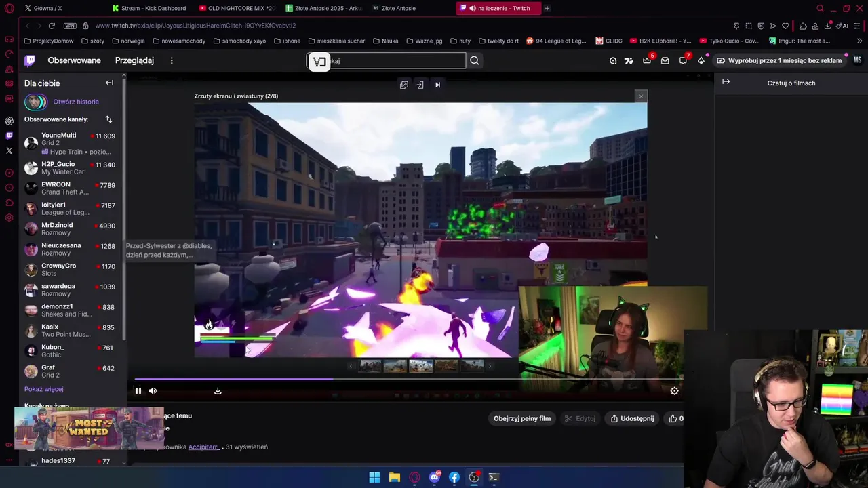Open MrDzinold channel in sidebar

[71, 228]
